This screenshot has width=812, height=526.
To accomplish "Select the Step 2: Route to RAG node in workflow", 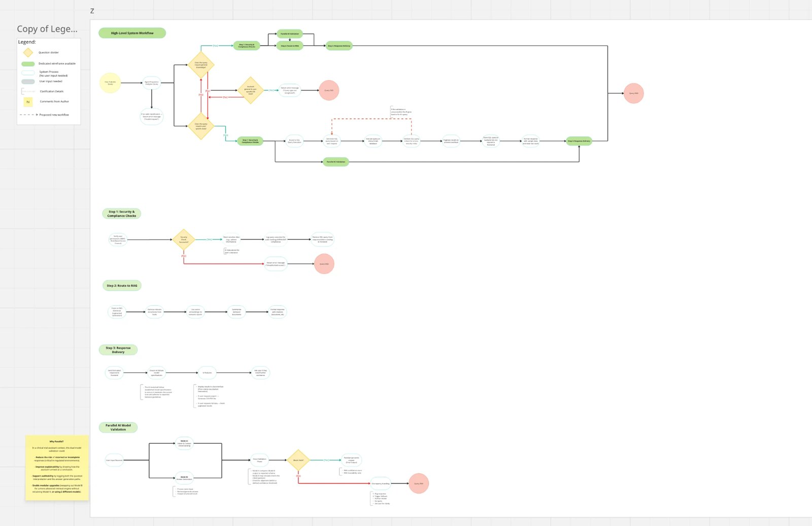I will click(290, 46).
